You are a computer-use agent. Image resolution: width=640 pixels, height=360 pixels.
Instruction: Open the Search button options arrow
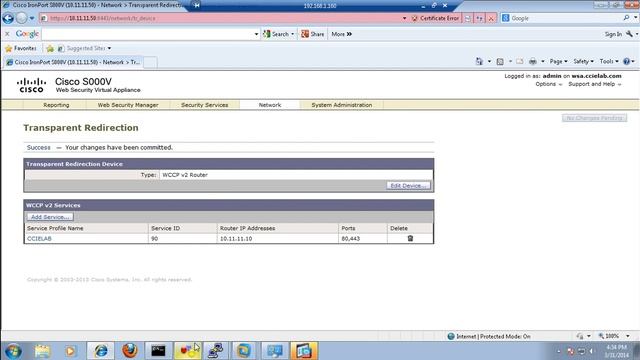click(292, 34)
